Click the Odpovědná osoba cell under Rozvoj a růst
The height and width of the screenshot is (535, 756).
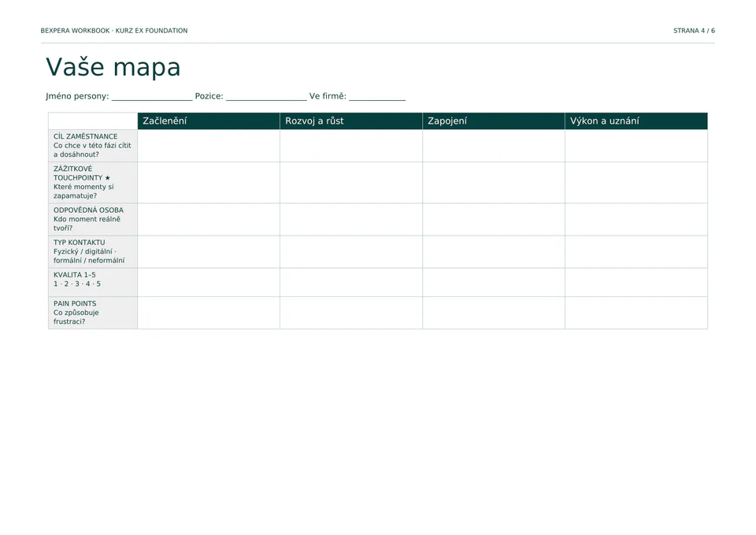(351, 220)
